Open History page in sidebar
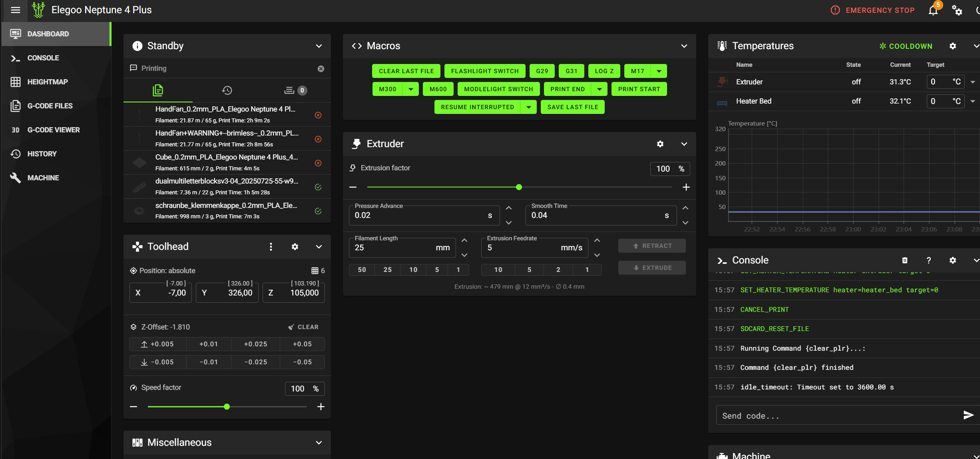Viewport: 980px width, 459px height. [x=56, y=154]
